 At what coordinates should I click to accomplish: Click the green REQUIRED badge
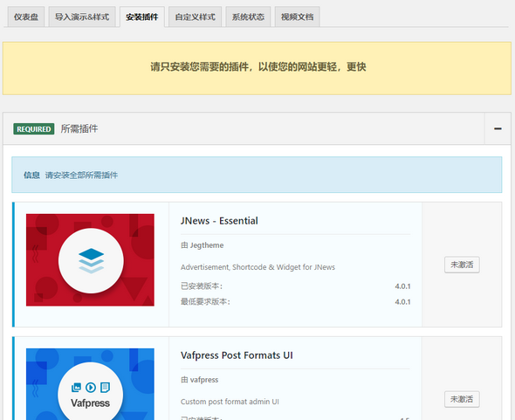[x=34, y=129]
